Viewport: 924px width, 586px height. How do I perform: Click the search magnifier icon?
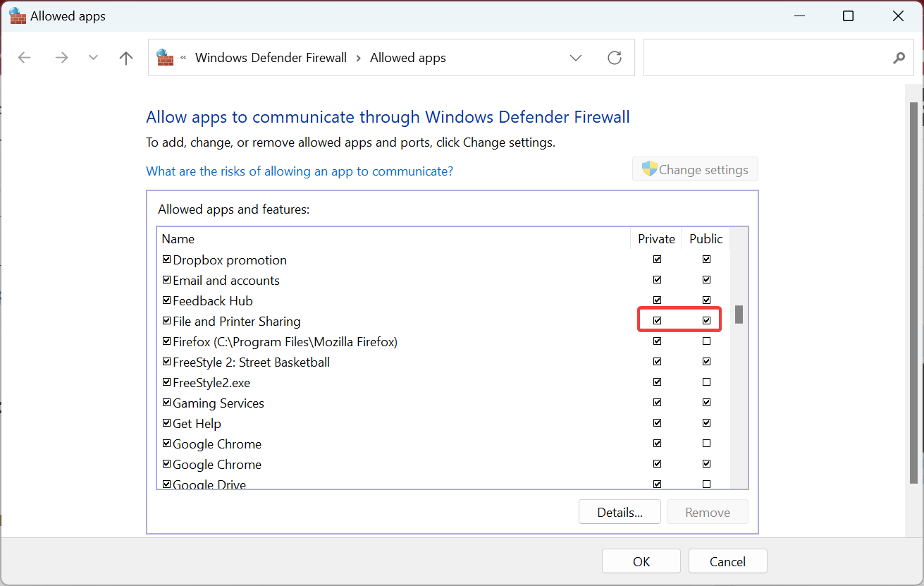(x=899, y=58)
